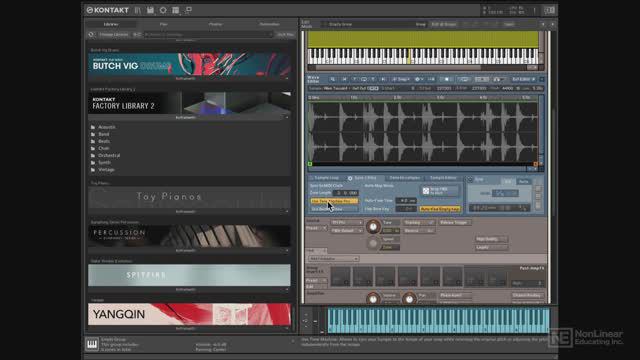
Task: Open the DFD source mode dropdown
Action: point(347,222)
